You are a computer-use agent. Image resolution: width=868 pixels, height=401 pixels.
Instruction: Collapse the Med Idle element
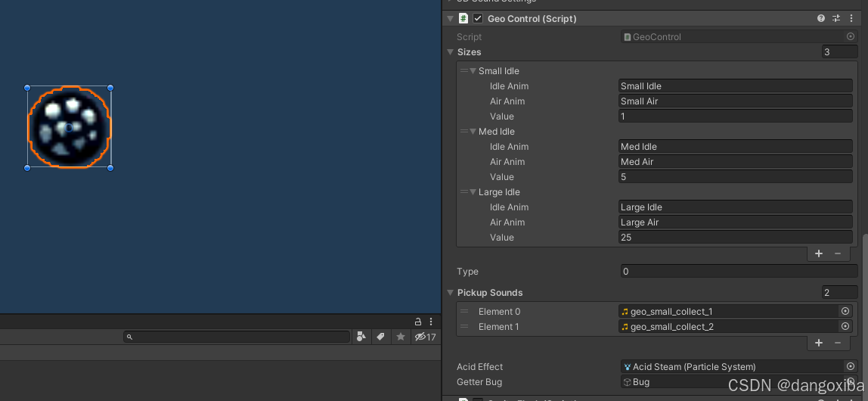(473, 131)
